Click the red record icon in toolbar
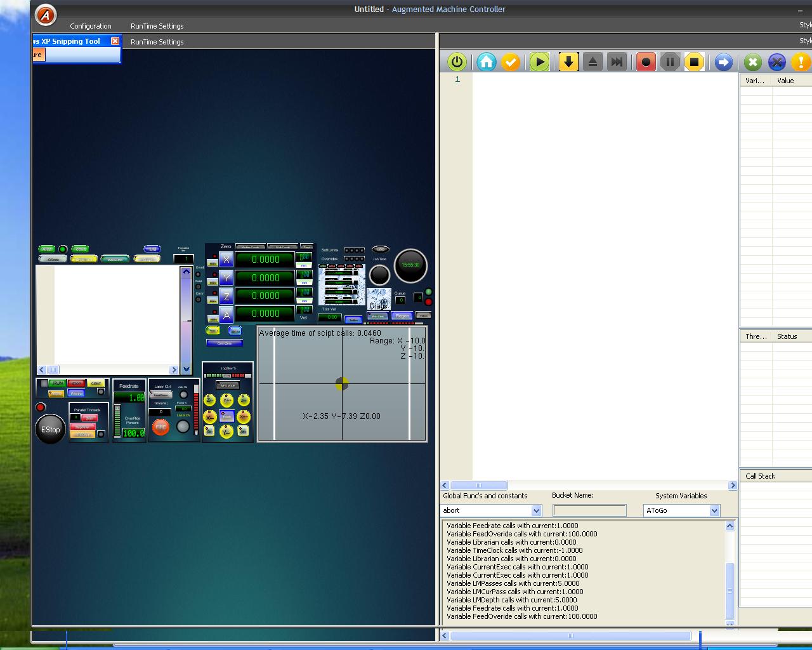 pyautogui.click(x=646, y=62)
